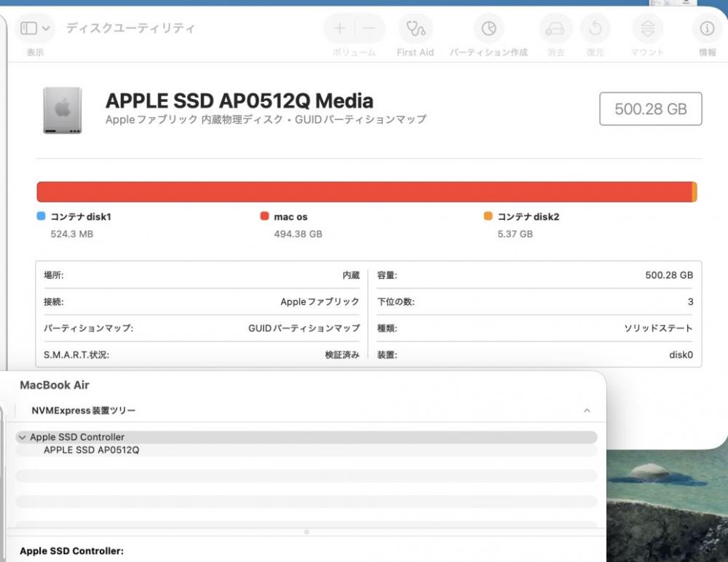Run First Aid using the stethoscope icon
728x562 pixels.
coord(415,28)
